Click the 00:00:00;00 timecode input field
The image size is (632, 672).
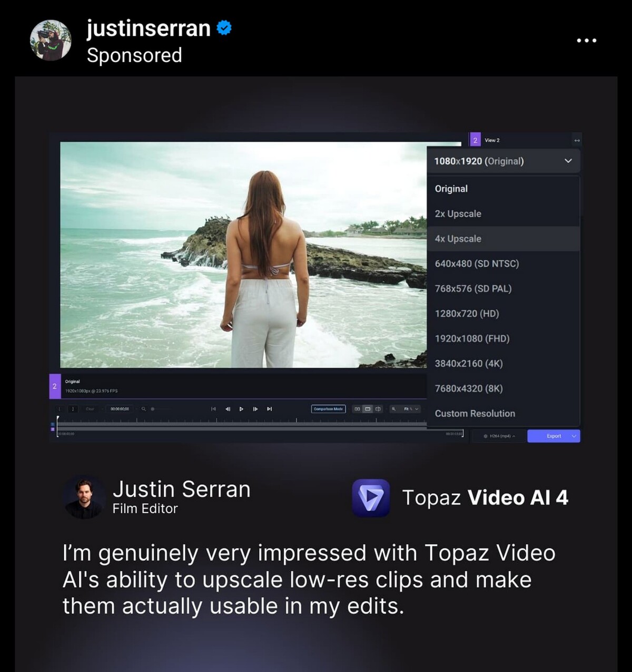[120, 408]
